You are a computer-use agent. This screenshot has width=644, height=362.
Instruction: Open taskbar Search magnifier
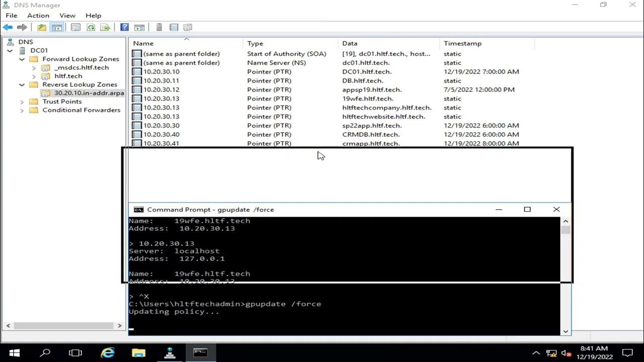pos(45,352)
